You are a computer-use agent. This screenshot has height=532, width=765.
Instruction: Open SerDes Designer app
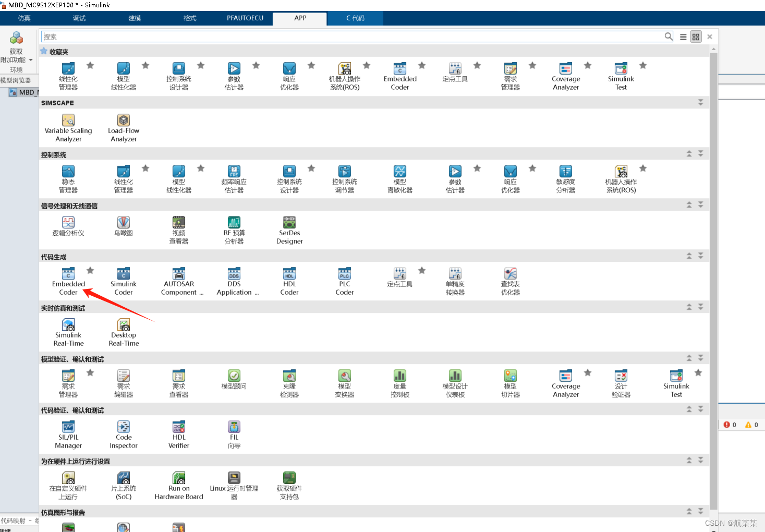click(289, 230)
